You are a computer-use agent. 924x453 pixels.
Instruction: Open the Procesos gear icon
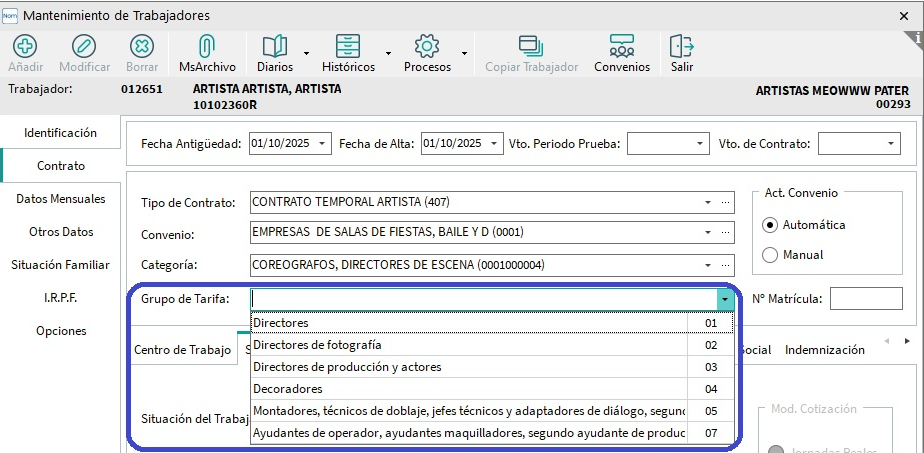427,46
